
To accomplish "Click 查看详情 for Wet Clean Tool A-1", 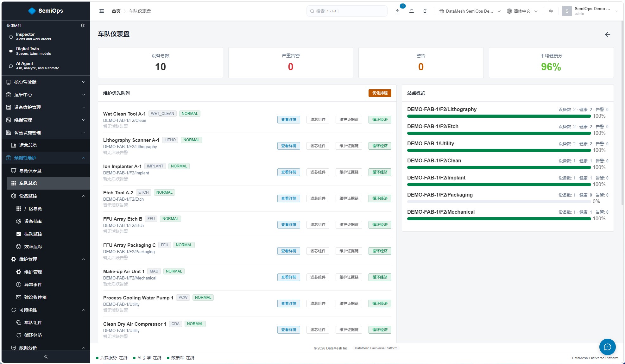I will 289,120.
